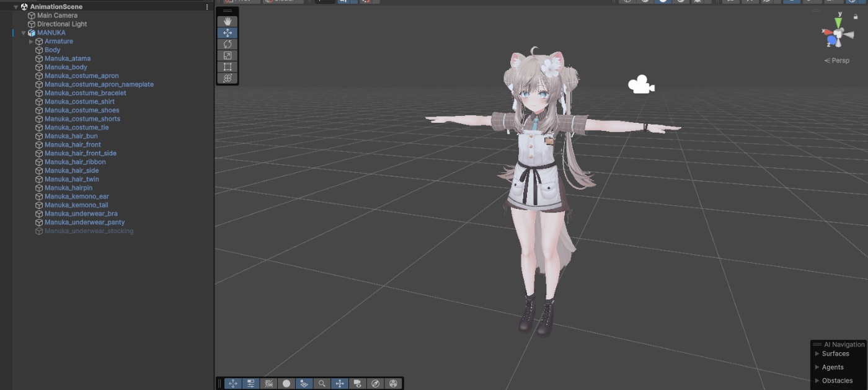Toggle the Search overlay with magnifier icon
Image resolution: width=868 pixels, height=390 pixels.
coord(322,384)
